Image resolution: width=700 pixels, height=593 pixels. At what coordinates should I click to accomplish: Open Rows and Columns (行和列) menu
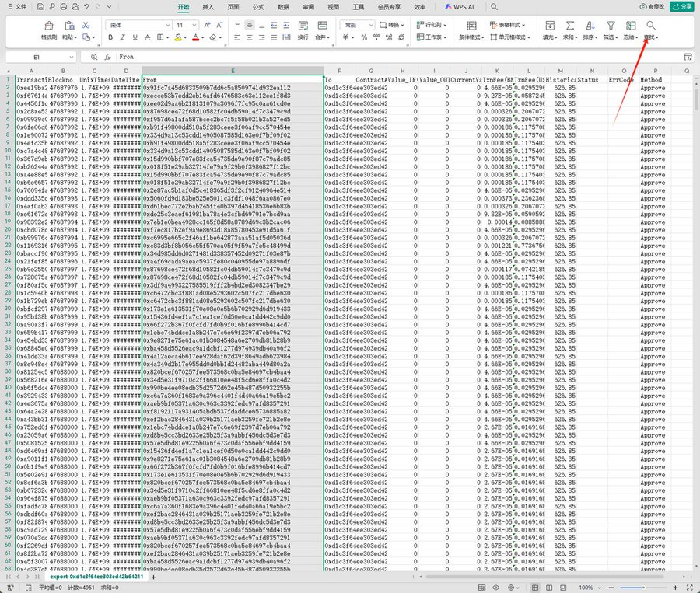tap(431, 25)
